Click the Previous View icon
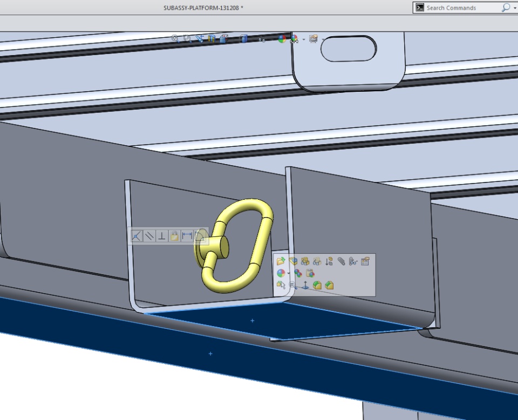Image resolution: width=518 pixels, height=420 pixels. (199, 39)
